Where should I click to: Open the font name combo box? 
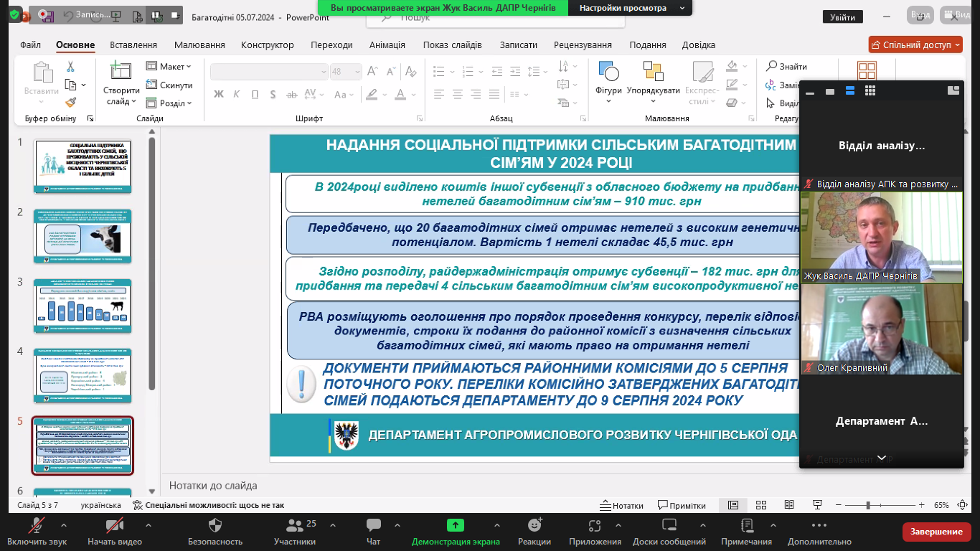pyautogui.click(x=269, y=72)
